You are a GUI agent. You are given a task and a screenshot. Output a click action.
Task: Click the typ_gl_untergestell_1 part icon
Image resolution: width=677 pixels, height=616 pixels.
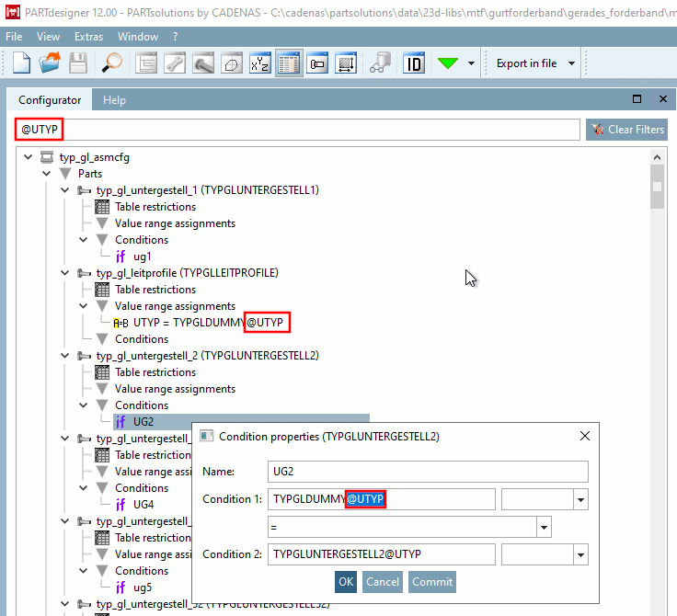(x=84, y=190)
